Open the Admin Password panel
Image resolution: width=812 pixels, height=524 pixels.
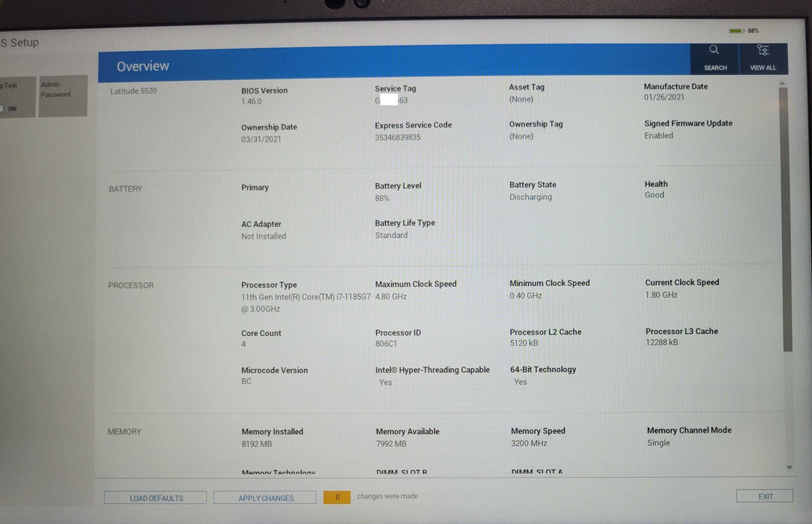(x=63, y=96)
